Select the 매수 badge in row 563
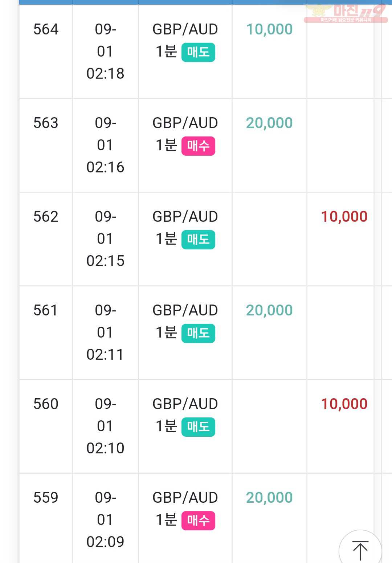The height and width of the screenshot is (563, 392). point(198,146)
